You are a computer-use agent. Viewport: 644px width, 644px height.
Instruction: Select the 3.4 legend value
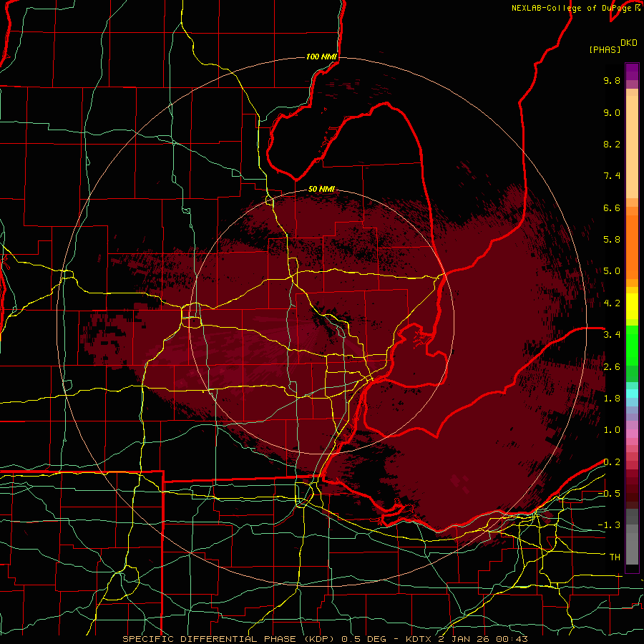click(x=612, y=335)
